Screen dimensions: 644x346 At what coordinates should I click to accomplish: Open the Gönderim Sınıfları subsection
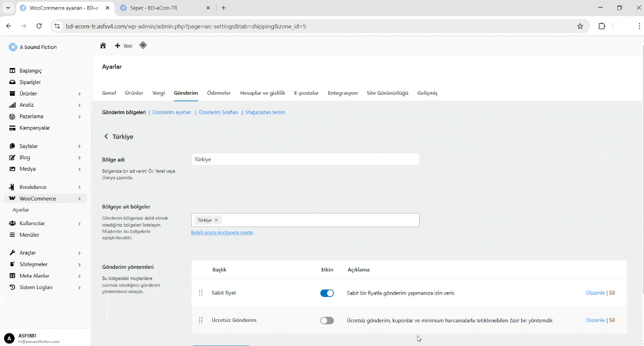(x=218, y=112)
